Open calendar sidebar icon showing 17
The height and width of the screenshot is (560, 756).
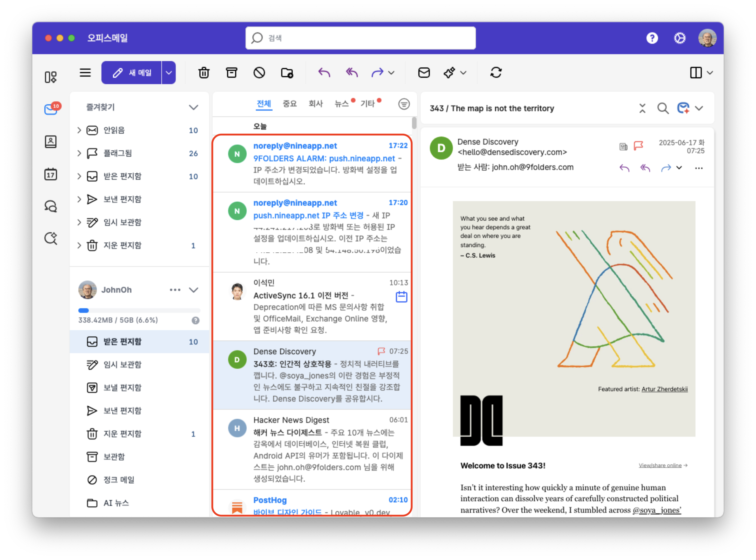click(50, 174)
